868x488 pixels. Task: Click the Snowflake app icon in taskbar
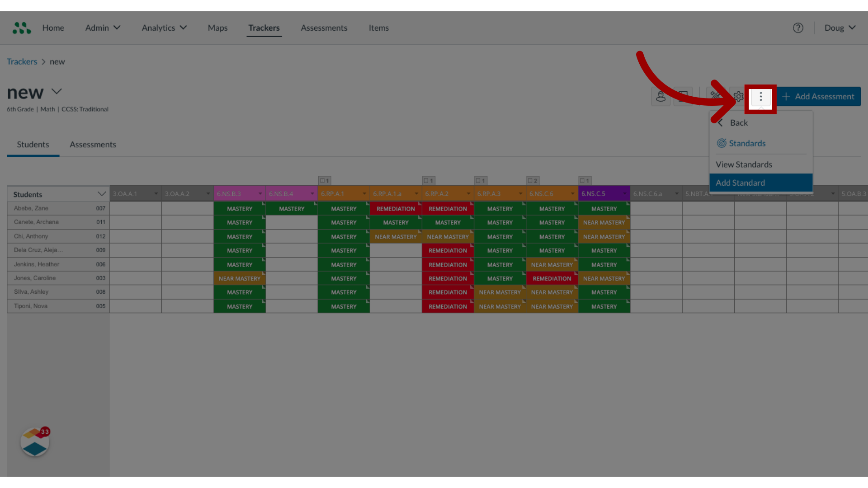(x=34, y=442)
